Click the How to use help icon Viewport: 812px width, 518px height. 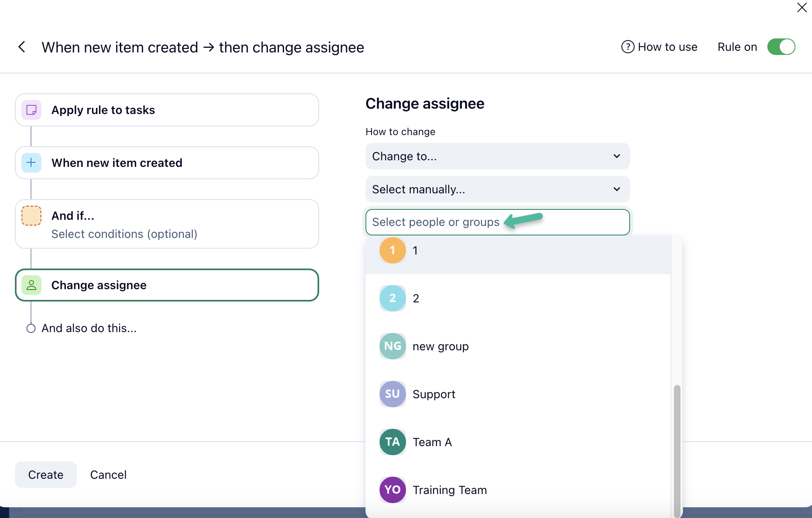pos(628,47)
